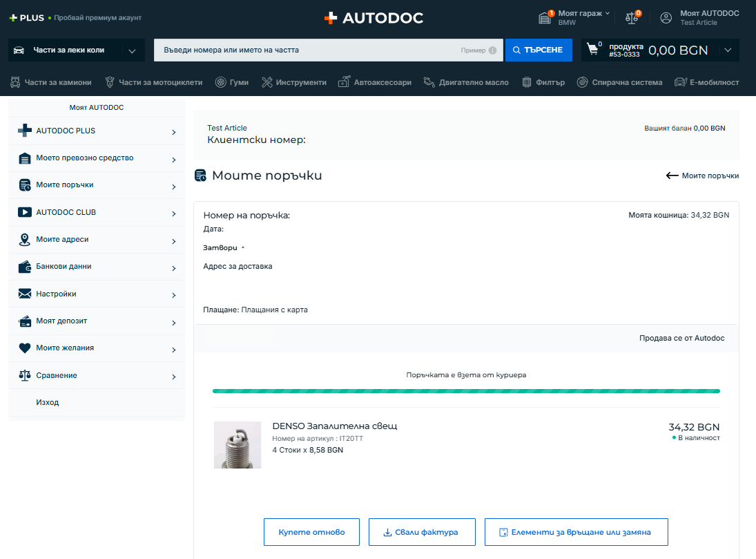Open Моите адреси in the sidebar
The image size is (756, 559).
[x=62, y=240]
